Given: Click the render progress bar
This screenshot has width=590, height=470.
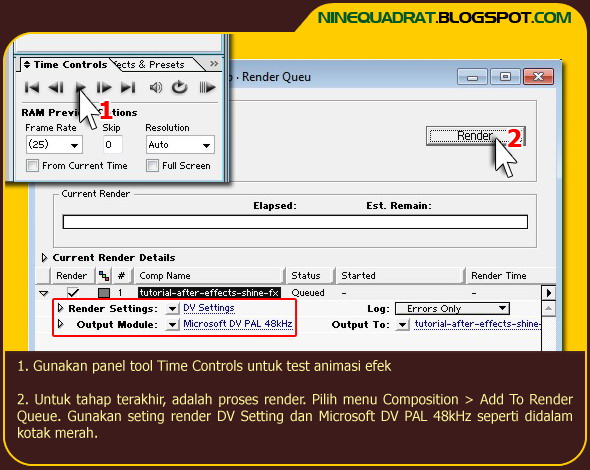Looking at the screenshot, I should (295, 222).
